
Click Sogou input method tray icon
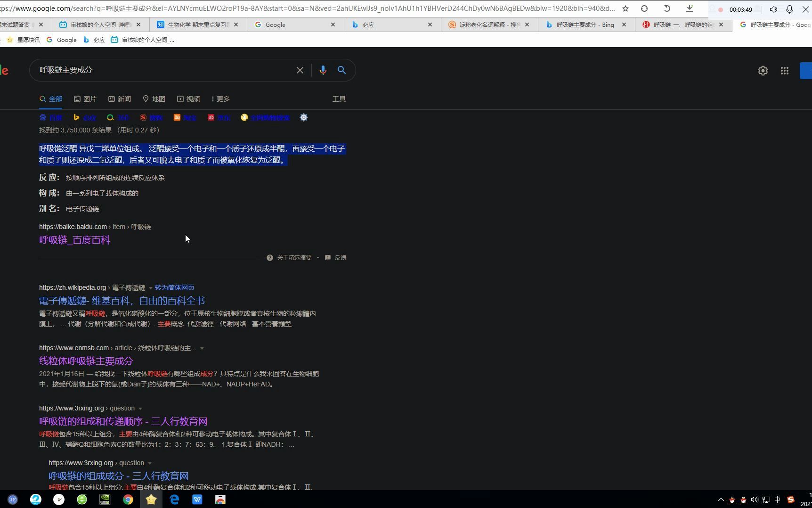pyautogui.click(x=791, y=500)
